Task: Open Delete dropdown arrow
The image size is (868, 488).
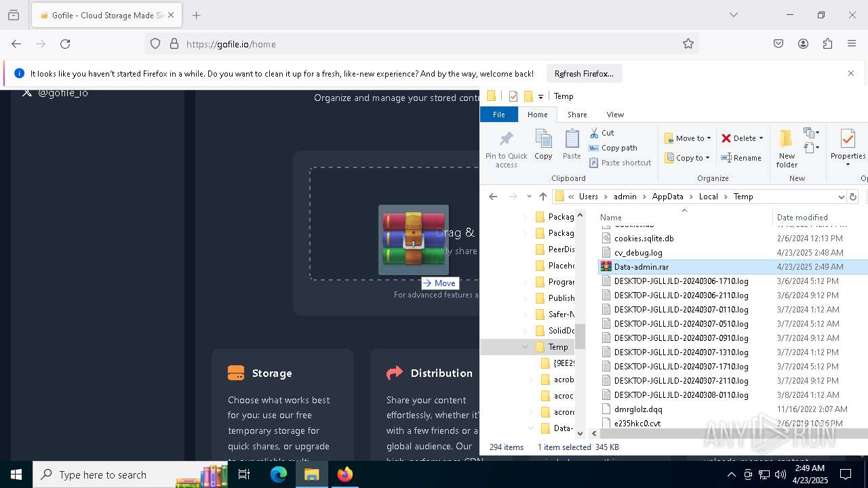Action: (x=761, y=138)
